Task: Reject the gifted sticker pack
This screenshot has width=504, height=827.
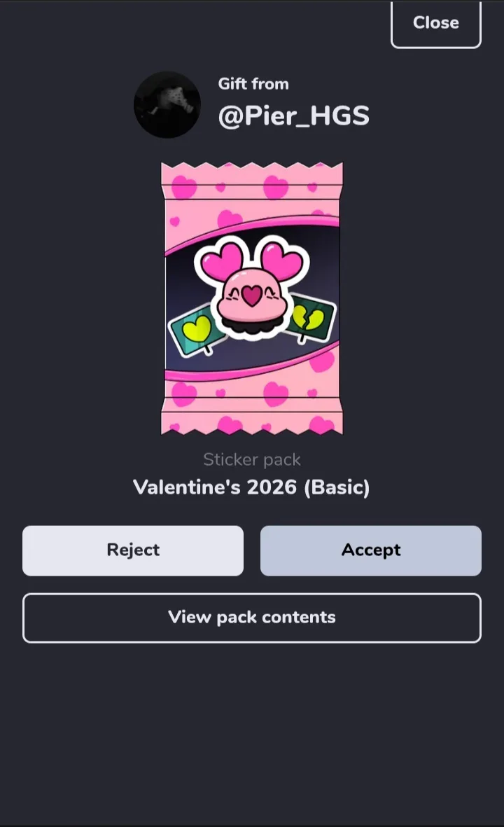Action: tap(133, 550)
